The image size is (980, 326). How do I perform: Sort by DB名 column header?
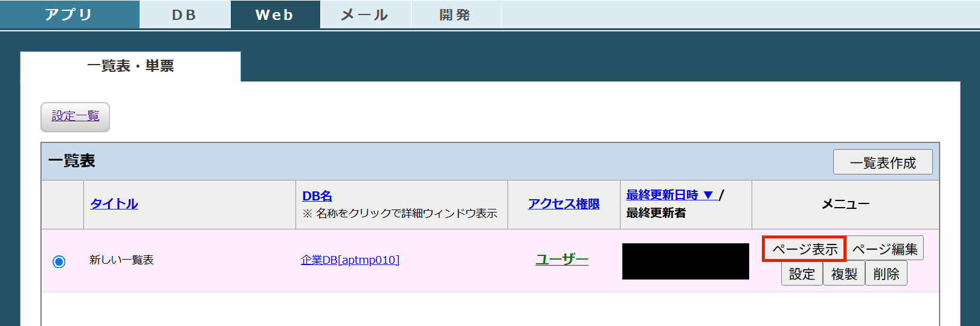[x=317, y=196]
